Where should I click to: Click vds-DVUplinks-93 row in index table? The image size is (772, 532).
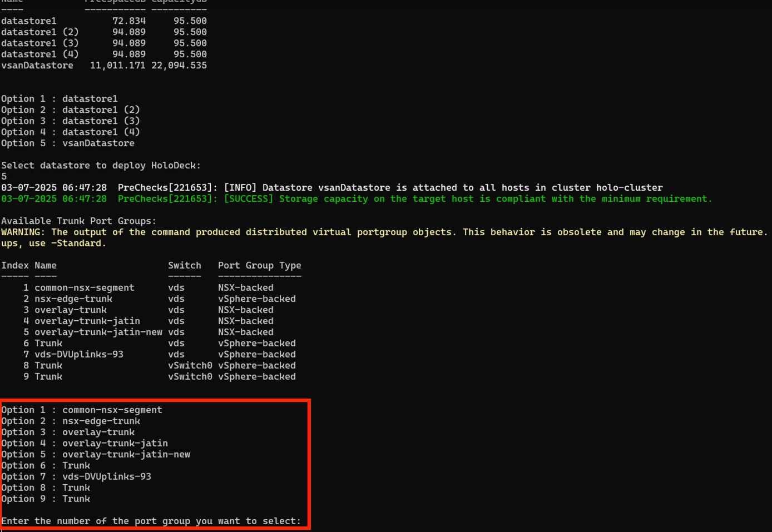78,354
